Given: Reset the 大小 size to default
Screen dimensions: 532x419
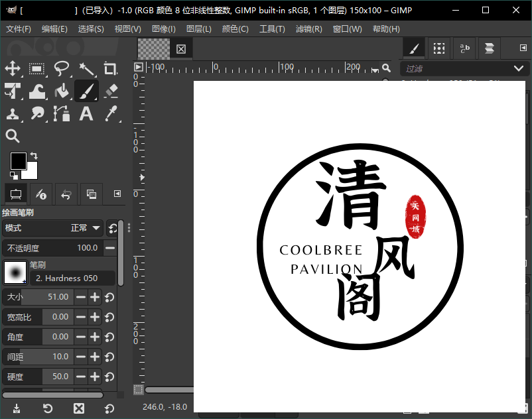Looking at the screenshot, I should click(x=109, y=298).
